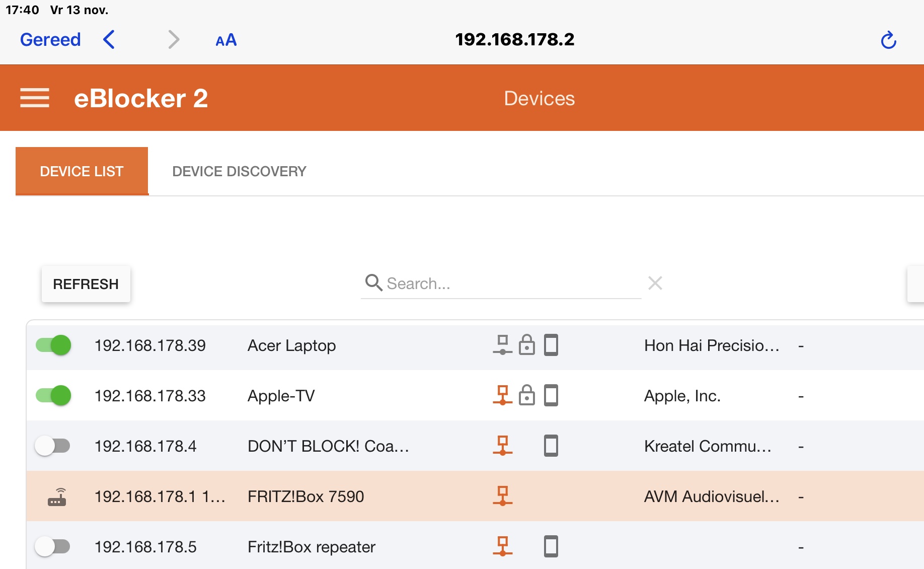Screen dimensions: 924x569
Task: Select IP address 192.168.178.4
Action: 145,446
